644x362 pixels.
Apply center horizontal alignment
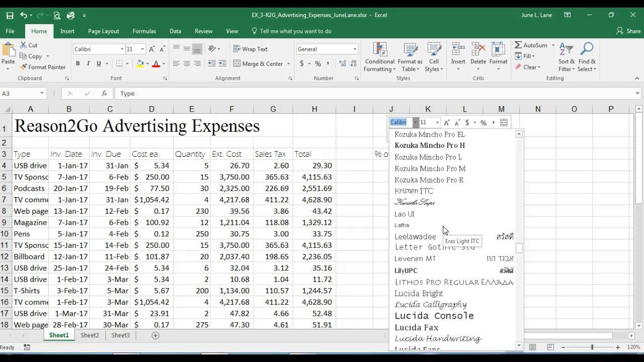point(187,64)
